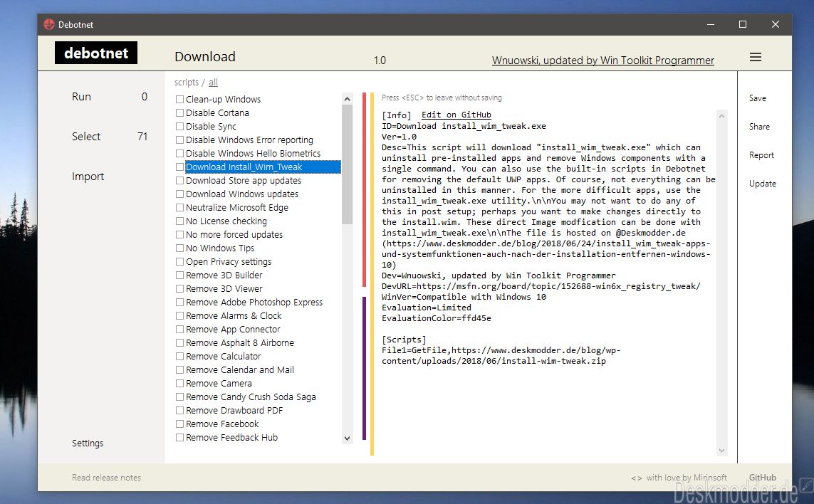Select the Remove 3D Viewer script
The width and height of the screenshot is (814, 504).
(x=224, y=288)
